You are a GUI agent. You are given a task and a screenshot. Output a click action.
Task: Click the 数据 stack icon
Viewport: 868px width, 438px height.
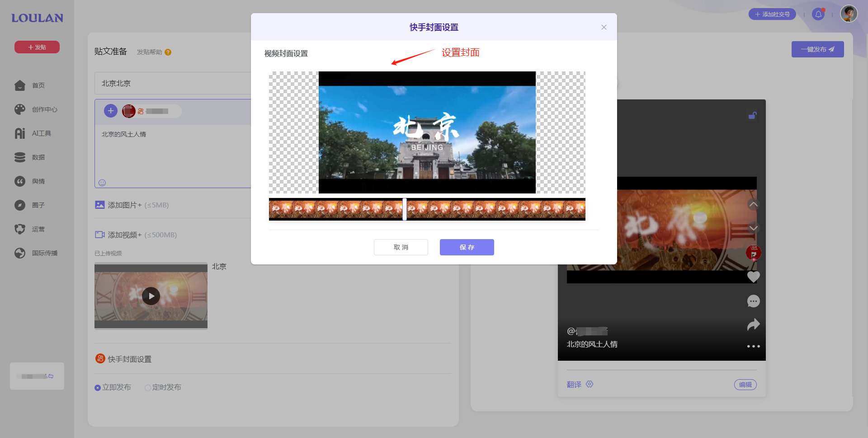pos(20,157)
